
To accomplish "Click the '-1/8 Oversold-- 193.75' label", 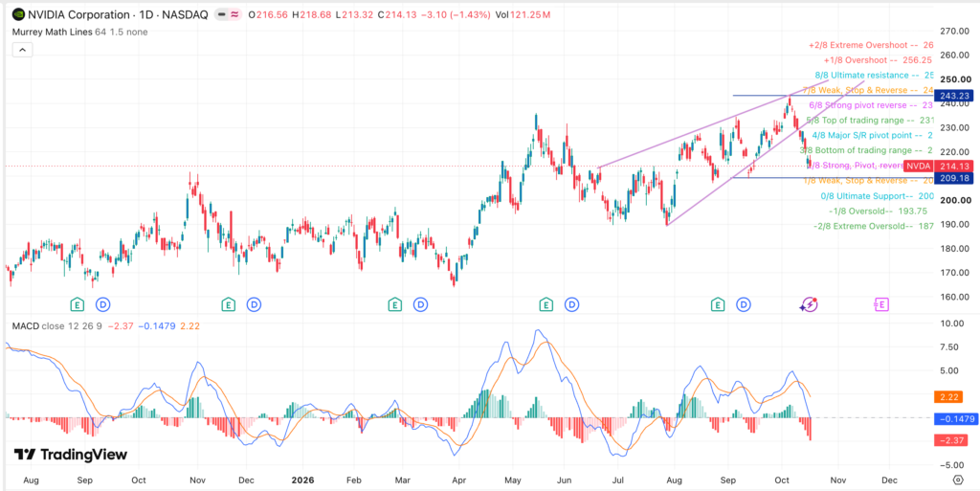I will [x=880, y=212].
